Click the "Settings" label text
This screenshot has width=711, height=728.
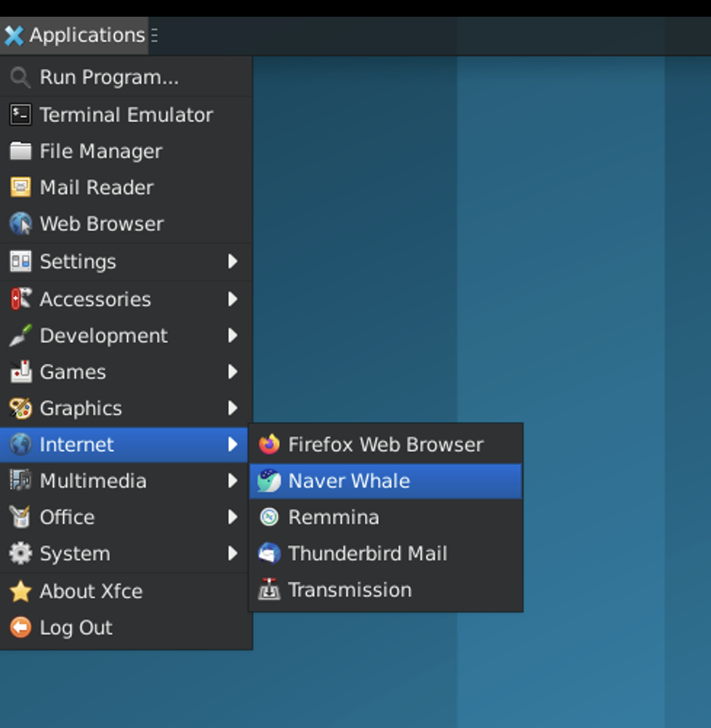[78, 262]
